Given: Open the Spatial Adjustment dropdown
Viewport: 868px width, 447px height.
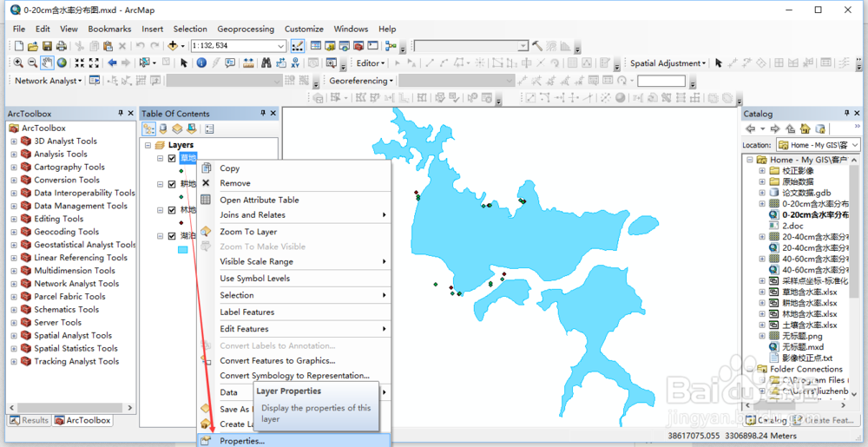Looking at the screenshot, I should pos(668,63).
